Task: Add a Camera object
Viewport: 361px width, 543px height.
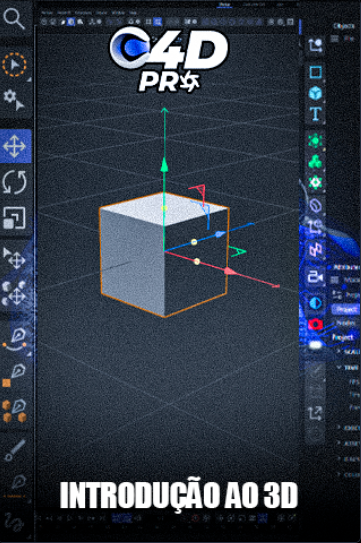Action: coord(315,277)
